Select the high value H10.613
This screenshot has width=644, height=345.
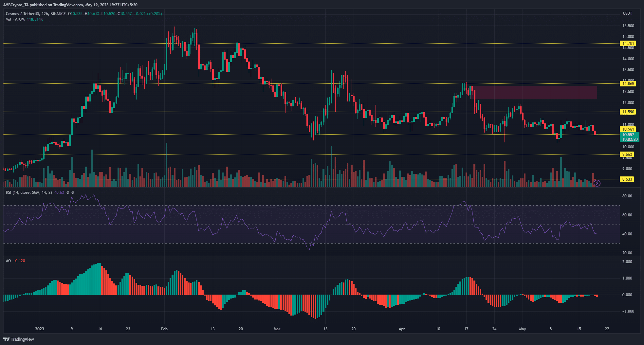click(92, 14)
